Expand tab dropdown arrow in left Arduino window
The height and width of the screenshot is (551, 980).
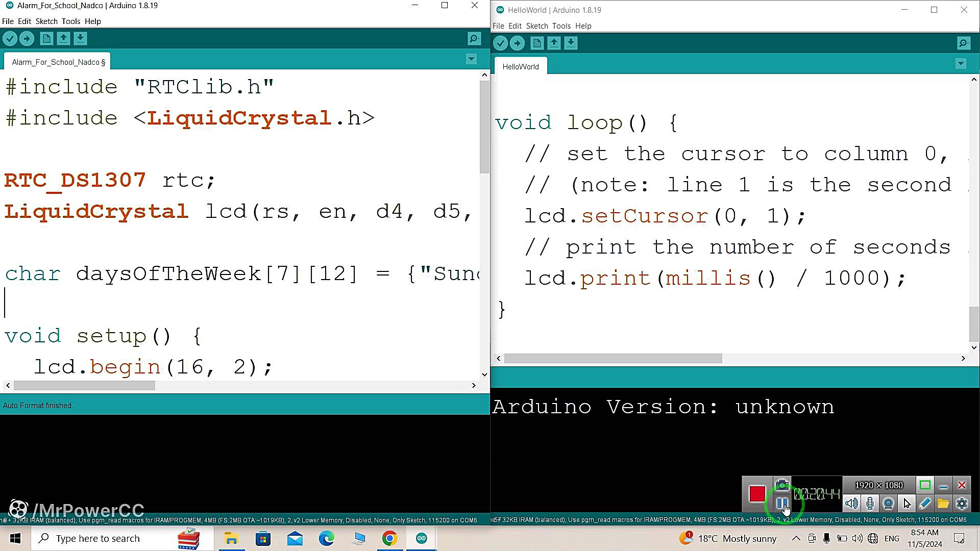tap(471, 59)
